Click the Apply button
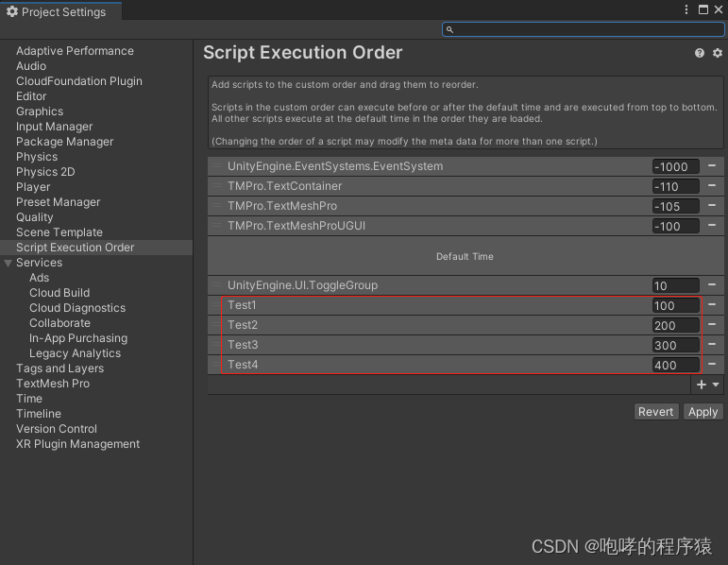The height and width of the screenshot is (565, 728). [x=703, y=412]
